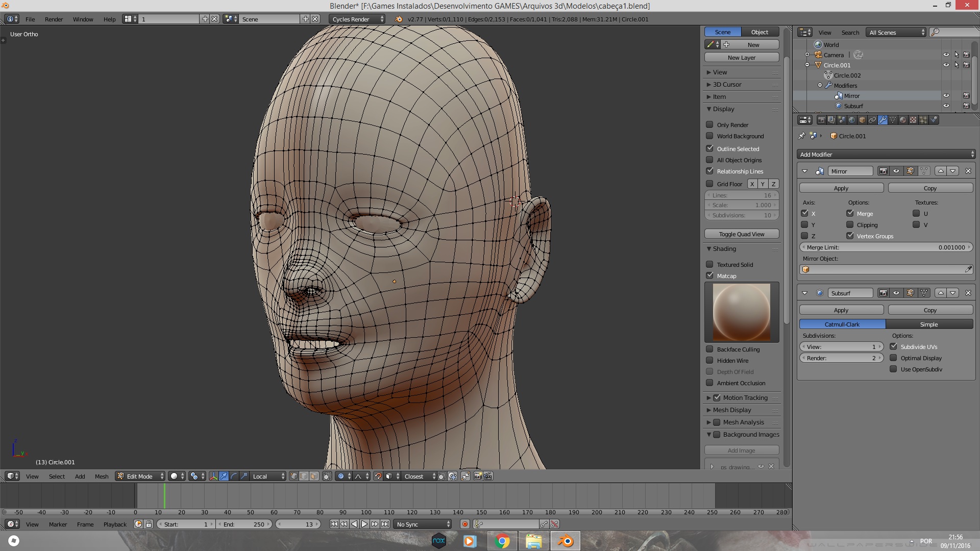The image size is (980, 551).
Task: Adjust the Subsurf View subdivisions field
Action: click(x=841, y=346)
